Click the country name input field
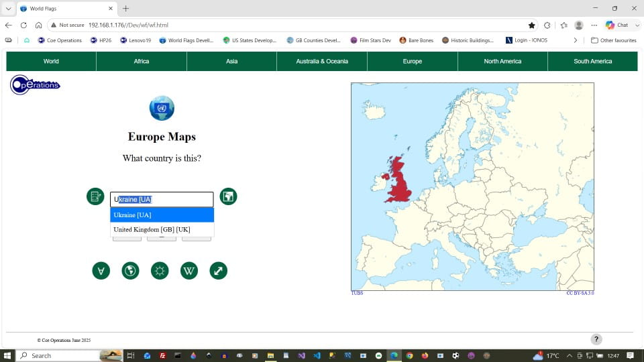Viewport: 644px width, 362px height. [x=162, y=200]
